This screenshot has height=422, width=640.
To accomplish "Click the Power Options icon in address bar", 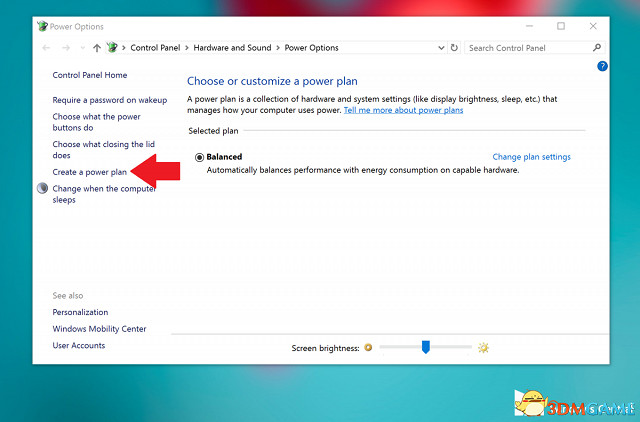I will point(112,48).
